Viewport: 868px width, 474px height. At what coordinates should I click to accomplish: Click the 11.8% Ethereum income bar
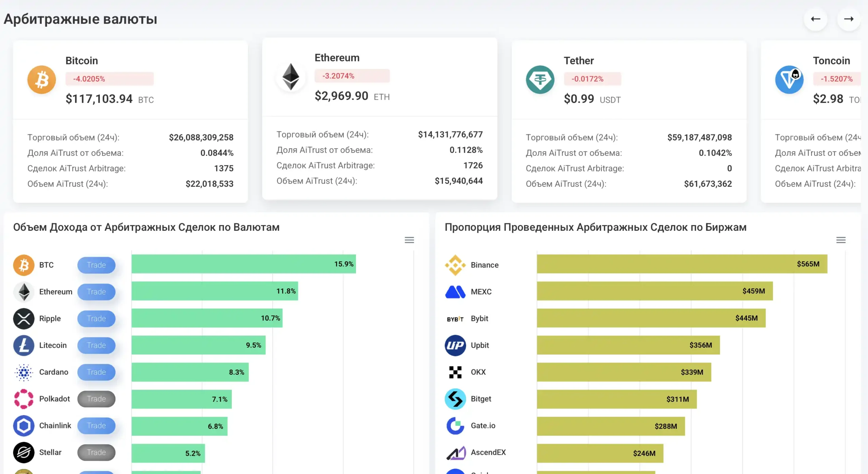pyautogui.click(x=215, y=291)
